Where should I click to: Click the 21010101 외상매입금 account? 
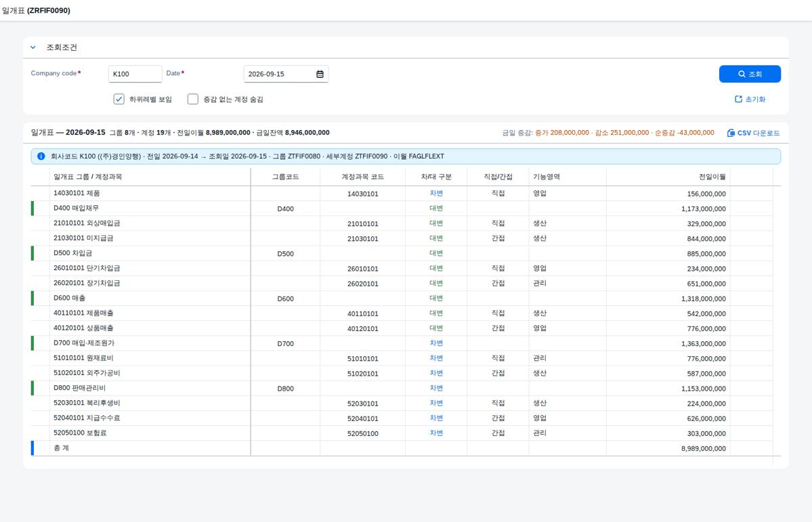point(87,223)
